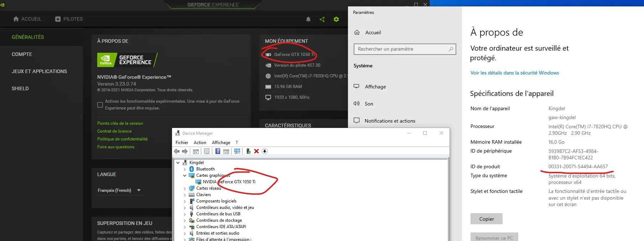Click the Bluetooth icon in device tree
The height and width of the screenshot is (241, 644).
pyautogui.click(x=192, y=169)
